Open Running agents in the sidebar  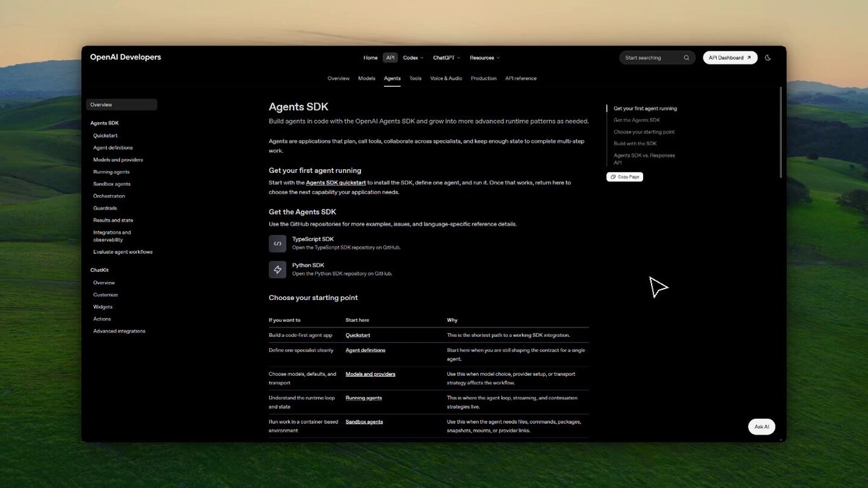[x=111, y=172]
